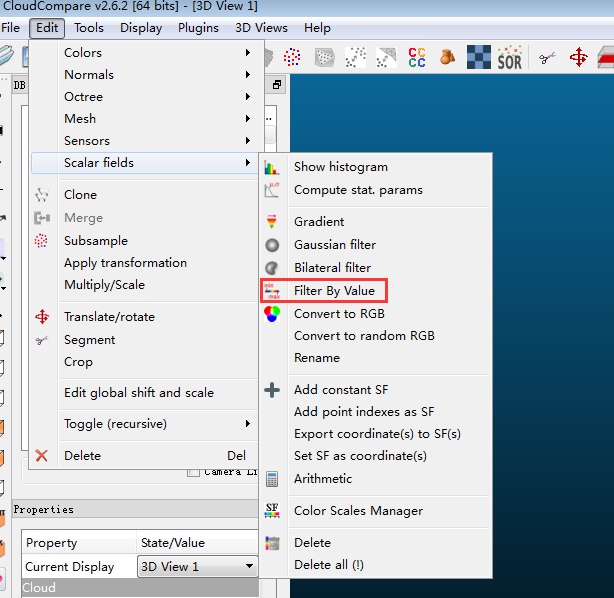Choose Crop from Edit menu
Screen dimensions: 614x598
pyautogui.click(x=78, y=362)
